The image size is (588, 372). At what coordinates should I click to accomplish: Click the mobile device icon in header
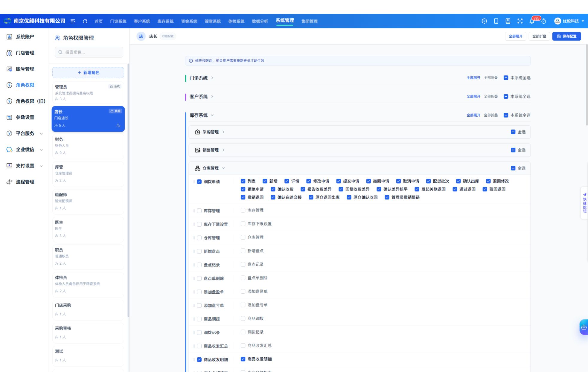click(x=496, y=21)
